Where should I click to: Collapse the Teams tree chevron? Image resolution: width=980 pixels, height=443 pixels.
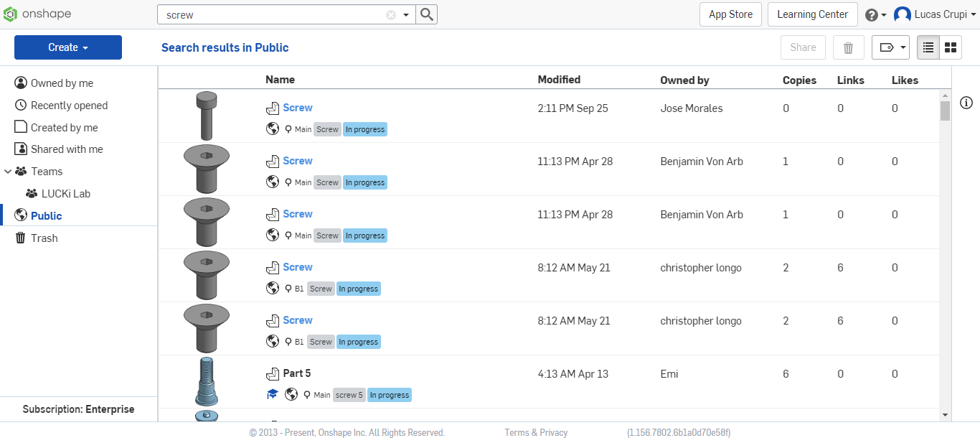(x=7, y=172)
